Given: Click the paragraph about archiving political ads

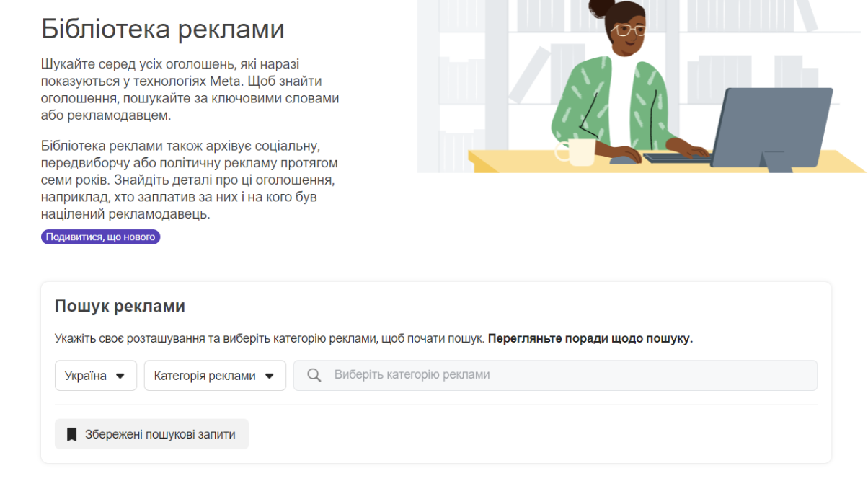Looking at the screenshot, I should tap(190, 180).
